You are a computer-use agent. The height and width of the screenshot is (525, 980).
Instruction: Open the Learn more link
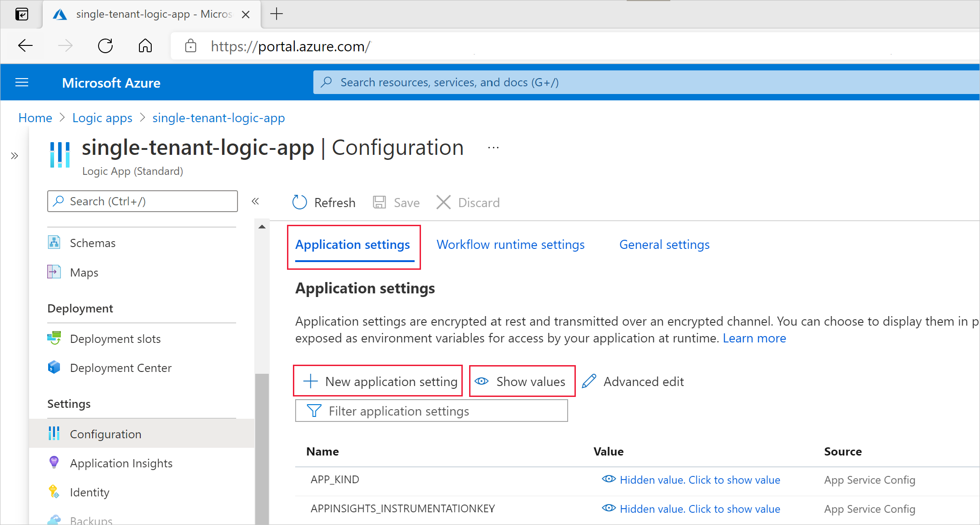click(x=754, y=338)
